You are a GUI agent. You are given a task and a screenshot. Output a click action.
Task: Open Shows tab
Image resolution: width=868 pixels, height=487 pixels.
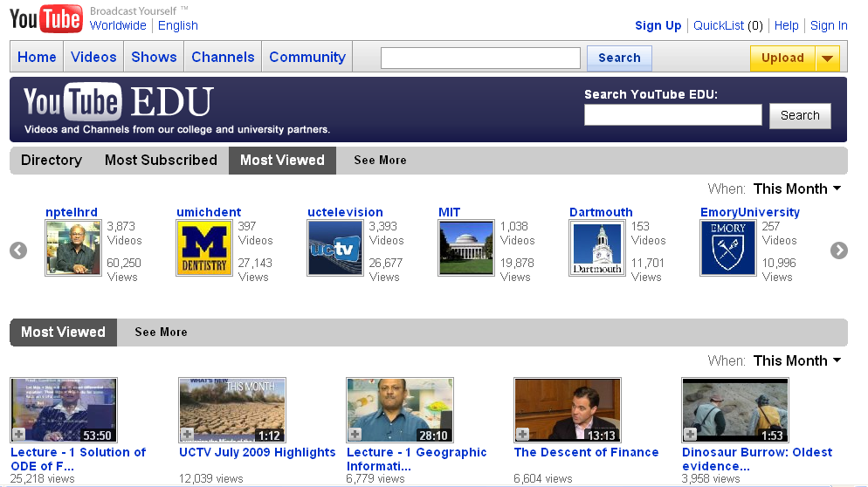click(154, 57)
